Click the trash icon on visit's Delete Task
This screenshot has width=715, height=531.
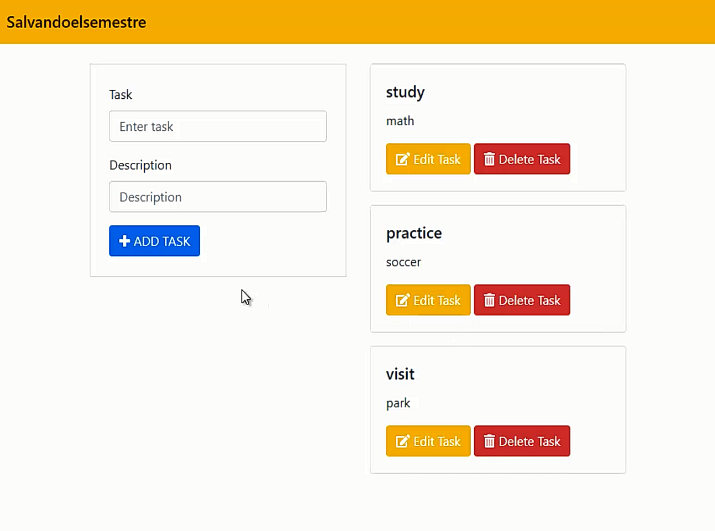(489, 441)
